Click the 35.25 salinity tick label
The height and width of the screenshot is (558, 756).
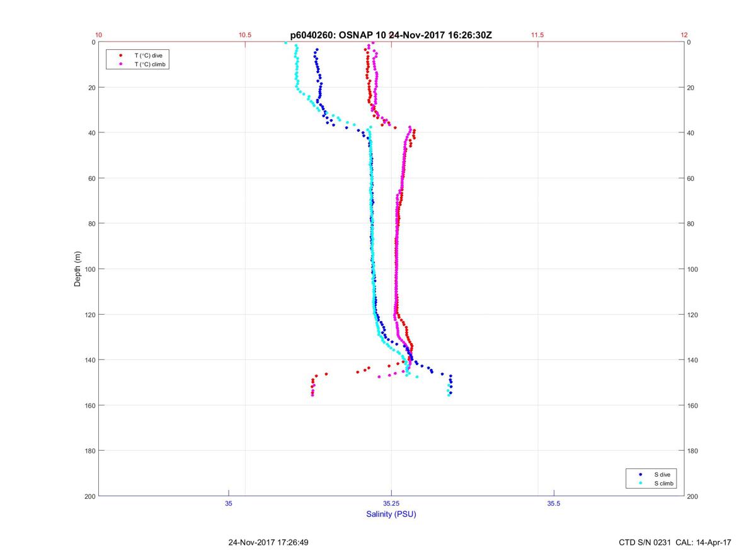pyautogui.click(x=391, y=503)
